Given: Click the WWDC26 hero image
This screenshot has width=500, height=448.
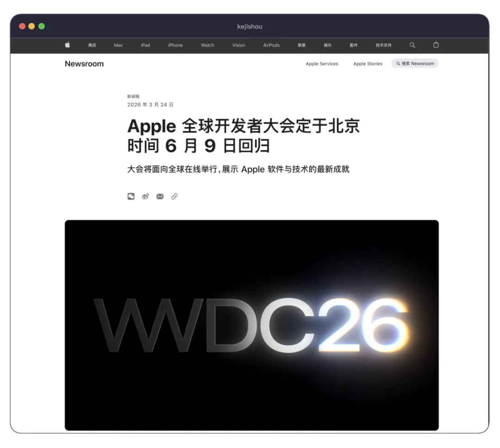Looking at the screenshot, I should click(x=251, y=325).
